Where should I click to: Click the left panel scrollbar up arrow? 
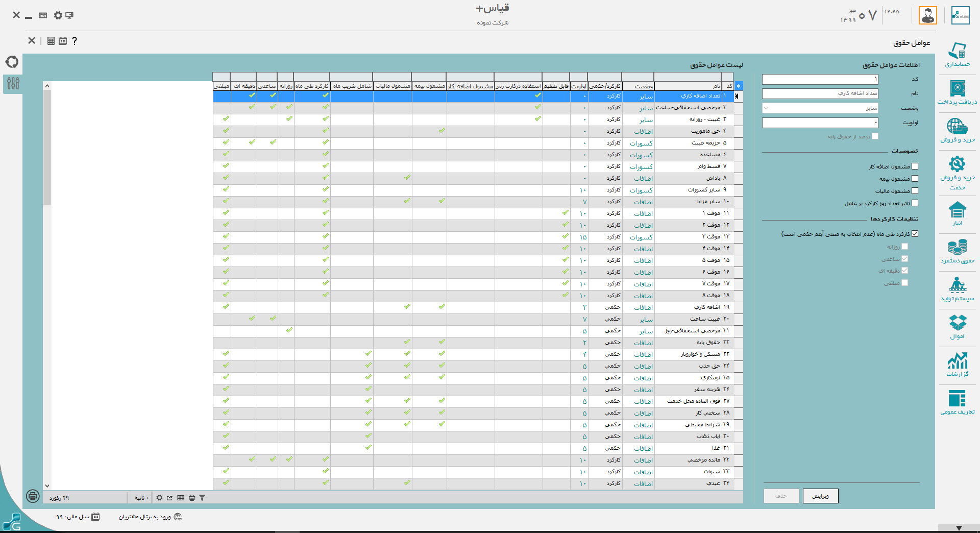47,86
